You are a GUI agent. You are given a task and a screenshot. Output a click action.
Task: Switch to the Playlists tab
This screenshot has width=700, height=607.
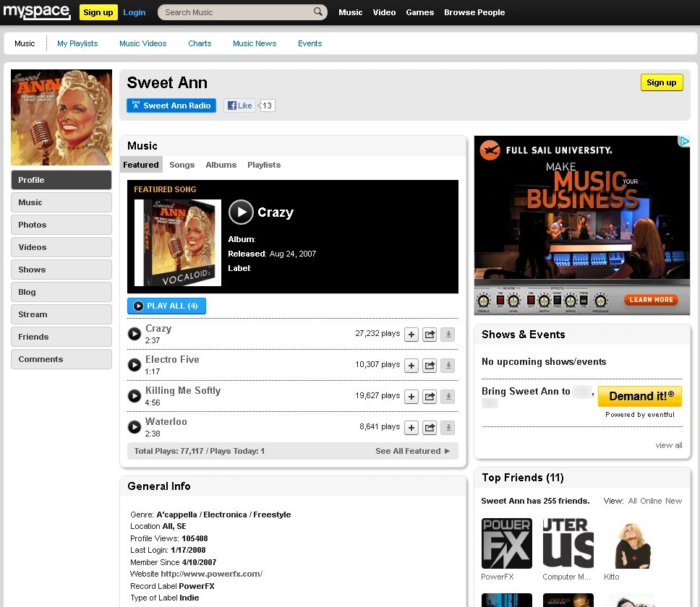coord(264,165)
